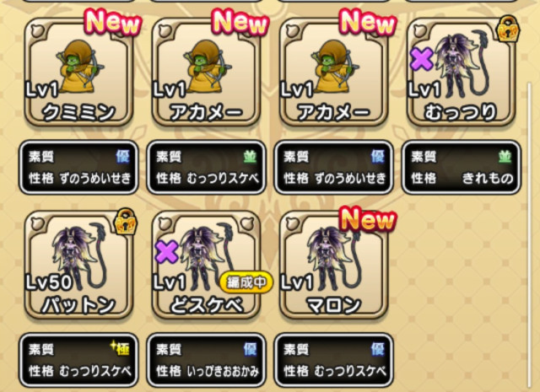Tap the New アカメー card with むっつりスケベ trait
This screenshot has height=392, width=540.
pos(206,72)
